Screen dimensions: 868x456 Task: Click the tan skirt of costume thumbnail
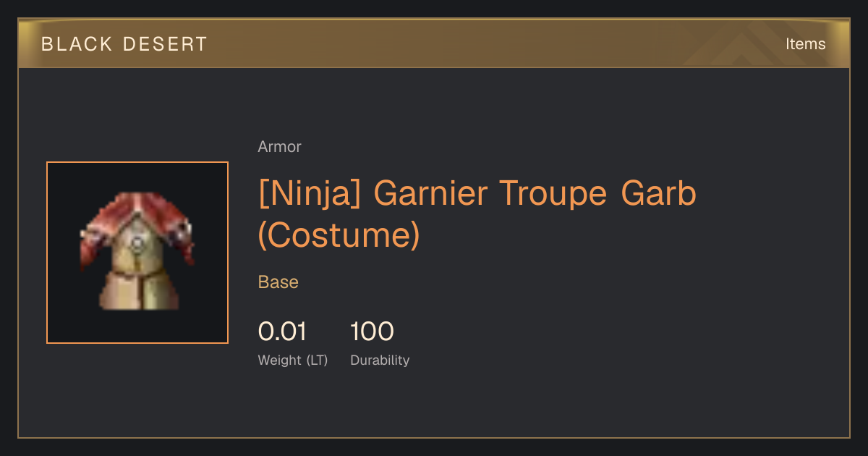tap(137, 291)
